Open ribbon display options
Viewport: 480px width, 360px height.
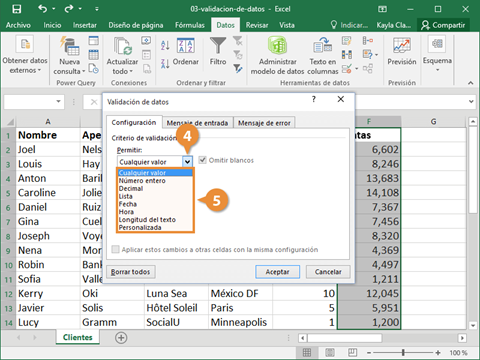click(383, 9)
